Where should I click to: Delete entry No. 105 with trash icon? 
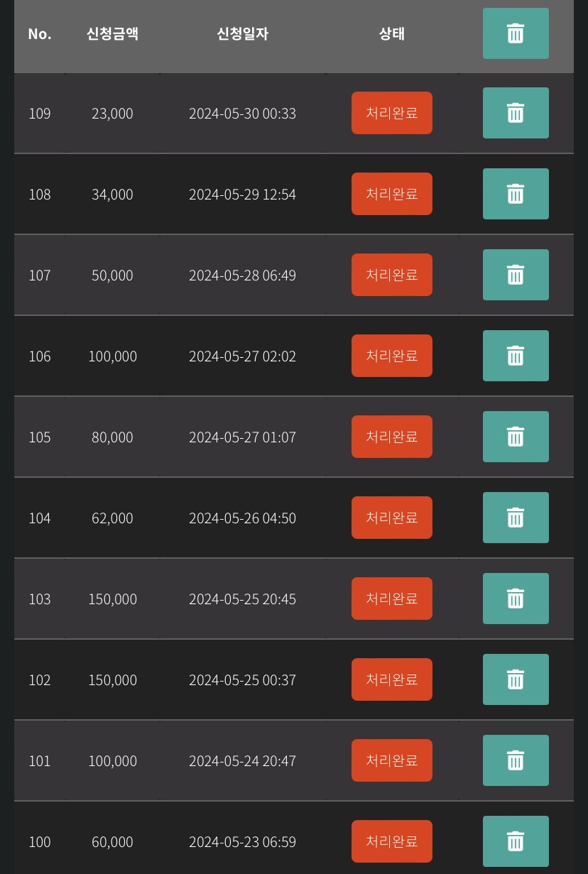pyautogui.click(x=516, y=437)
